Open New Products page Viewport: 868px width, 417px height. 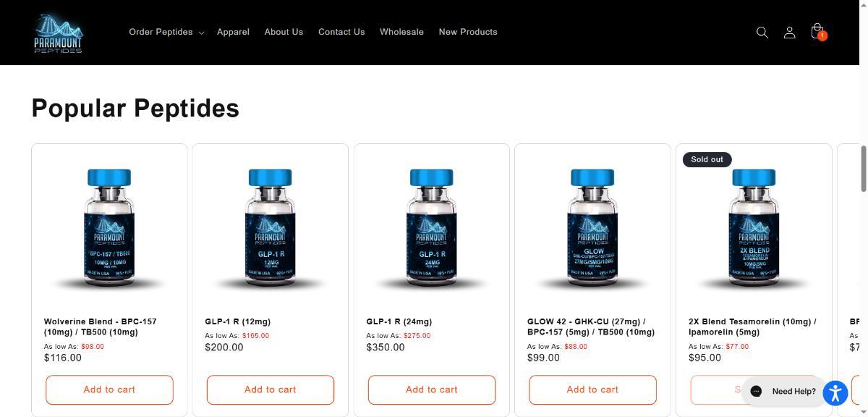[x=468, y=32]
